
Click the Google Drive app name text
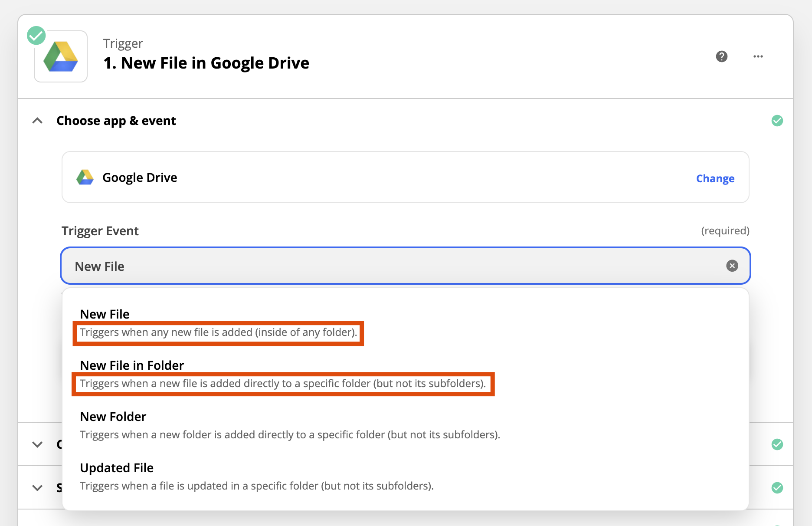pos(140,178)
